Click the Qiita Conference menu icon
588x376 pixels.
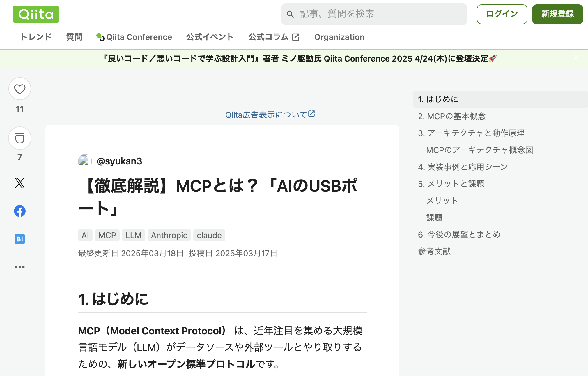(100, 37)
